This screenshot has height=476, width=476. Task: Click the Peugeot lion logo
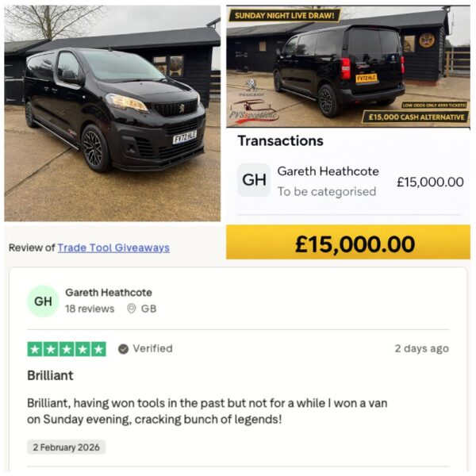[x=251, y=85]
